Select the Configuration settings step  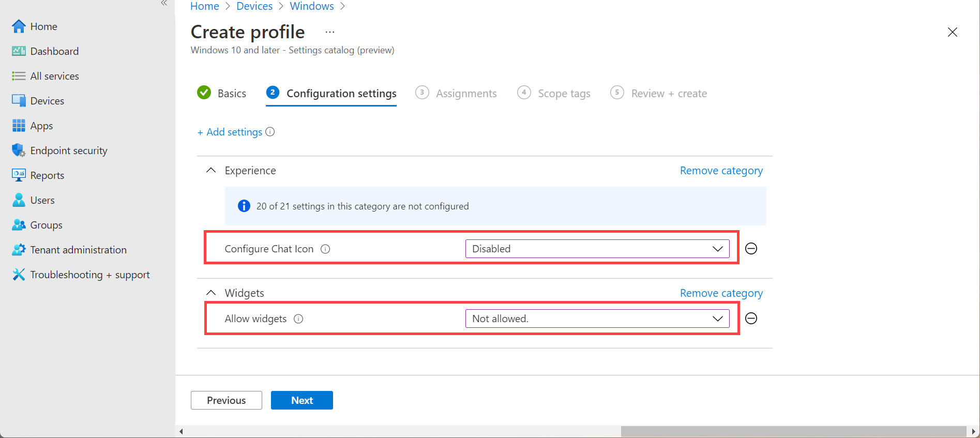pyautogui.click(x=331, y=93)
